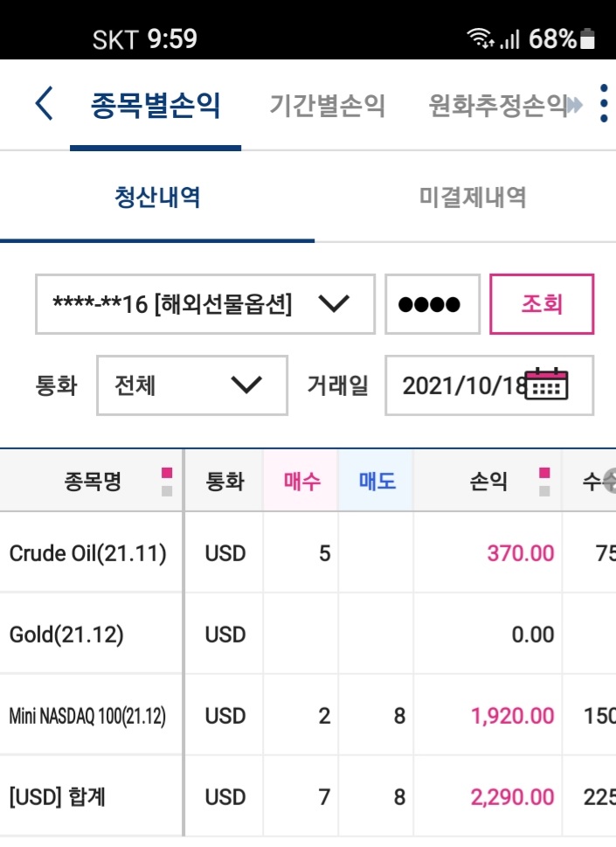Toggle sort indicator on 손익 column
Viewport: 616px width, 847px height.
[x=544, y=482]
